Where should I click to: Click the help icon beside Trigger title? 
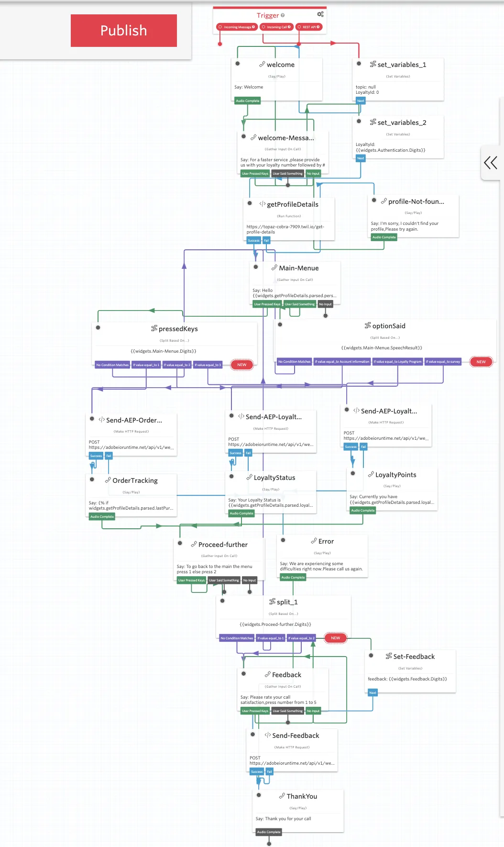pyautogui.click(x=283, y=15)
